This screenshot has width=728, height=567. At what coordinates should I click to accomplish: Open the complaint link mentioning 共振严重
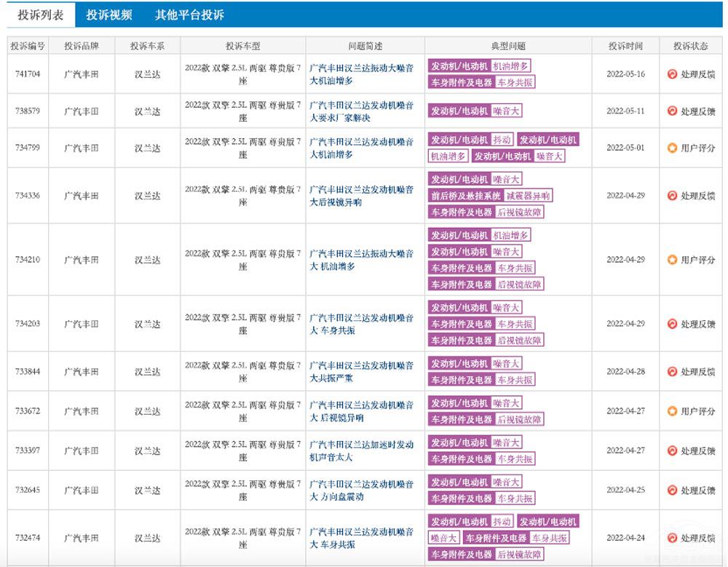click(x=361, y=371)
